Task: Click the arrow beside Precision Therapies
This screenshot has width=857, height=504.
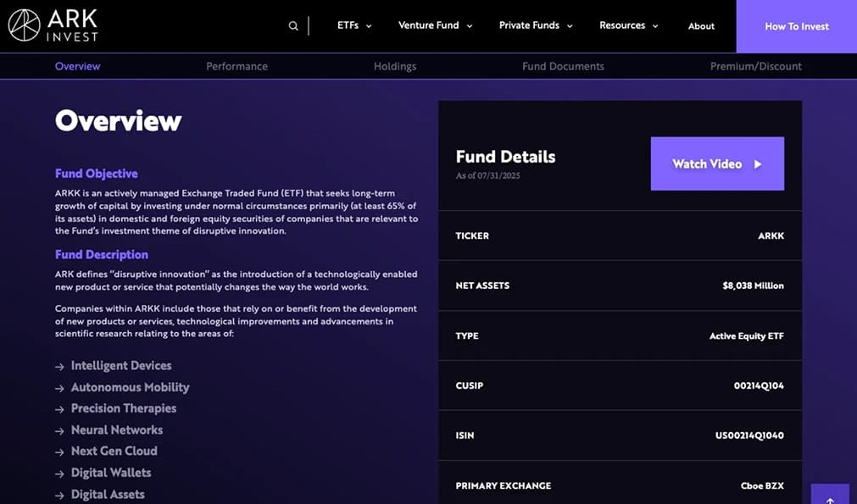Action: coord(59,409)
